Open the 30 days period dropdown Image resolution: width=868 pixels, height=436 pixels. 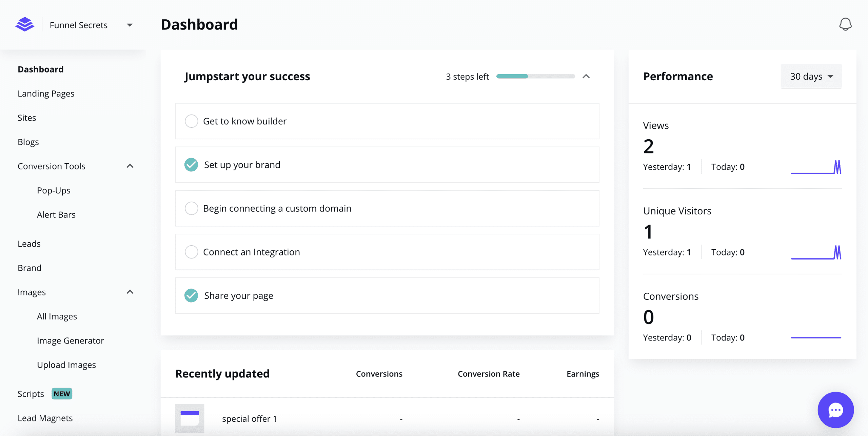pos(811,76)
